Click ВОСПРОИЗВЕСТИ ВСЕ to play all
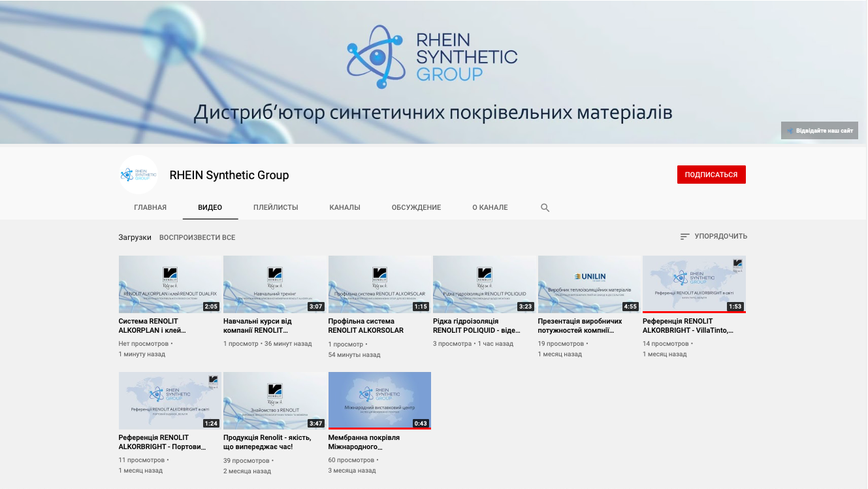Image resolution: width=868 pixels, height=489 pixels. pyautogui.click(x=197, y=237)
